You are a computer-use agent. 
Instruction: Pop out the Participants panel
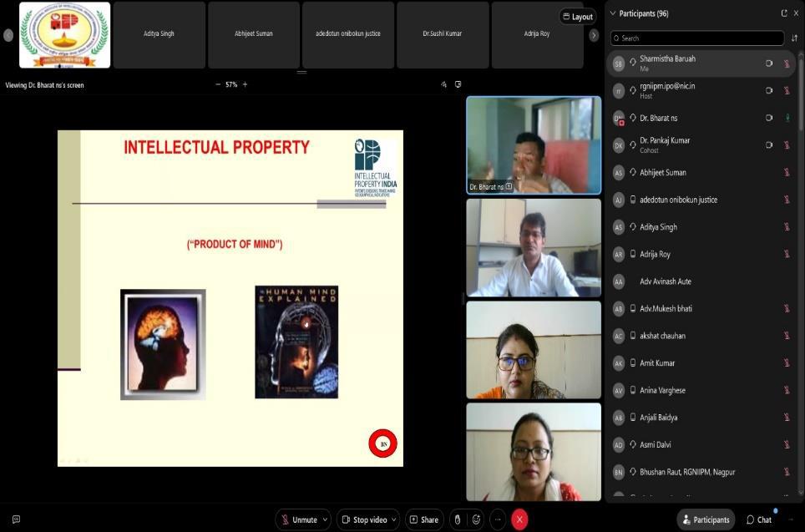783,13
